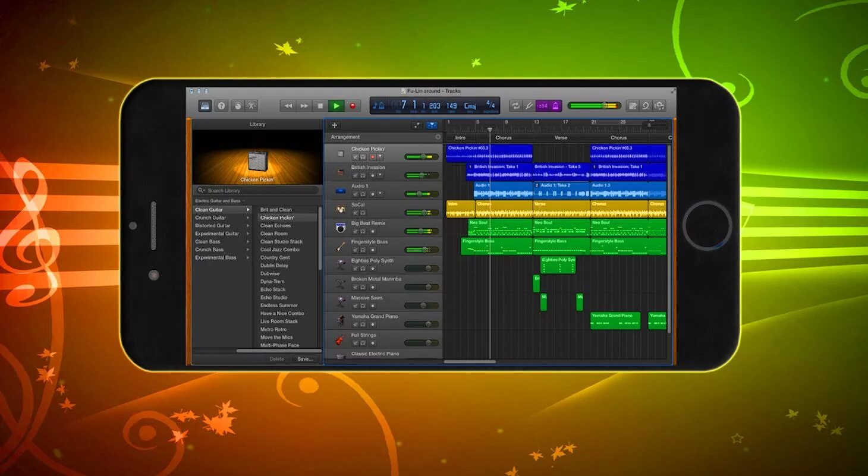Select the Full Strings violin icon
The height and width of the screenshot is (476, 868).
(x=339, y=340)
